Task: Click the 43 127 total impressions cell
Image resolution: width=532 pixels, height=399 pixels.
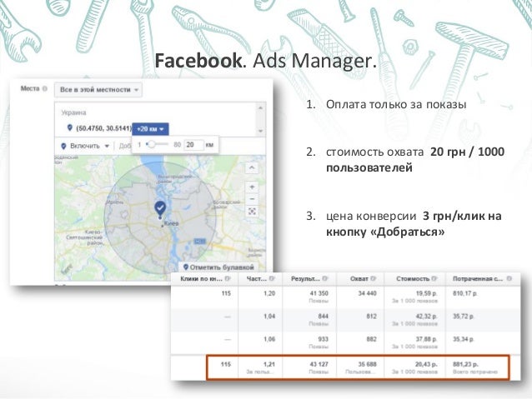Action: coord(309,367)
